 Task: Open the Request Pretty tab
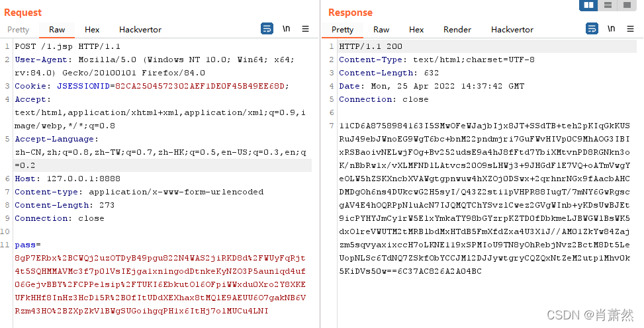[19, 30]
